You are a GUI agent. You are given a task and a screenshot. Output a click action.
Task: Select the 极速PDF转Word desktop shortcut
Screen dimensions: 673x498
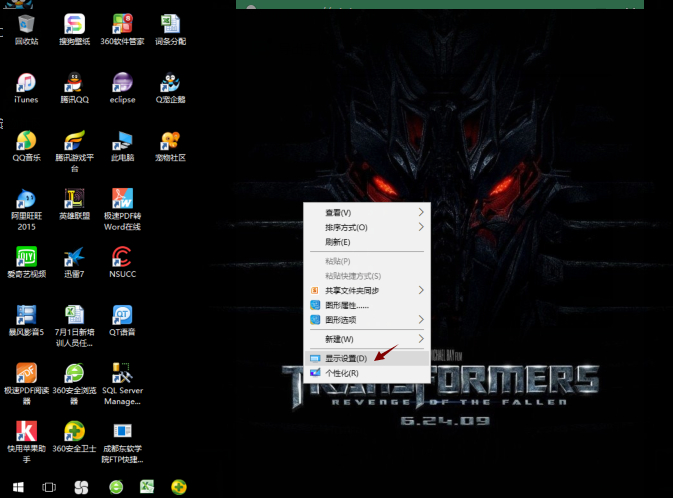point(122,210)
